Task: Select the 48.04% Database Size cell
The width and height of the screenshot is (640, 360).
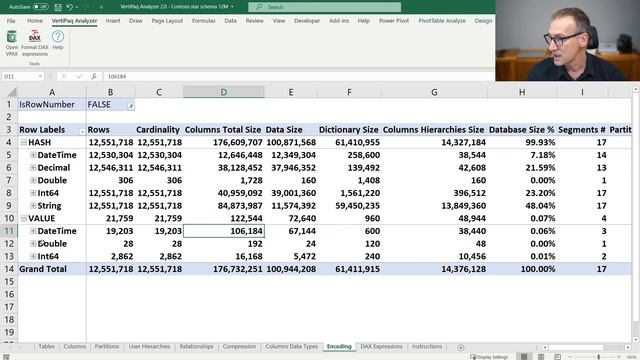Action: (522, 205)
